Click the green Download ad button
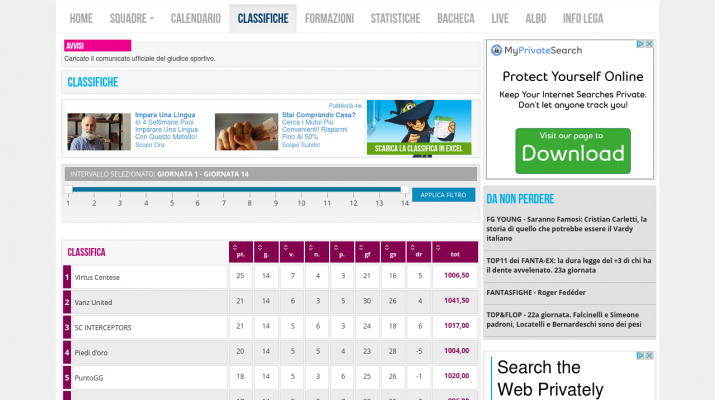Screen dimensions: 715x400 (573, 152)
